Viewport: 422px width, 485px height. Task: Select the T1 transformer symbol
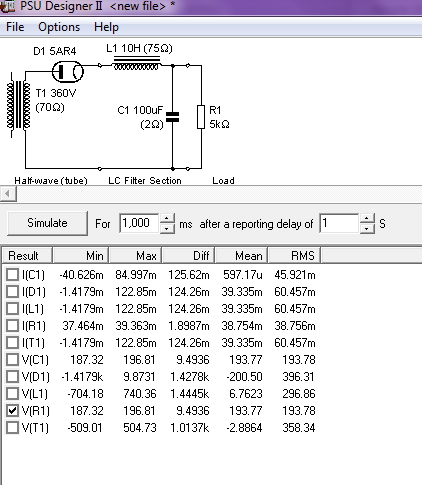coord(19,105)
